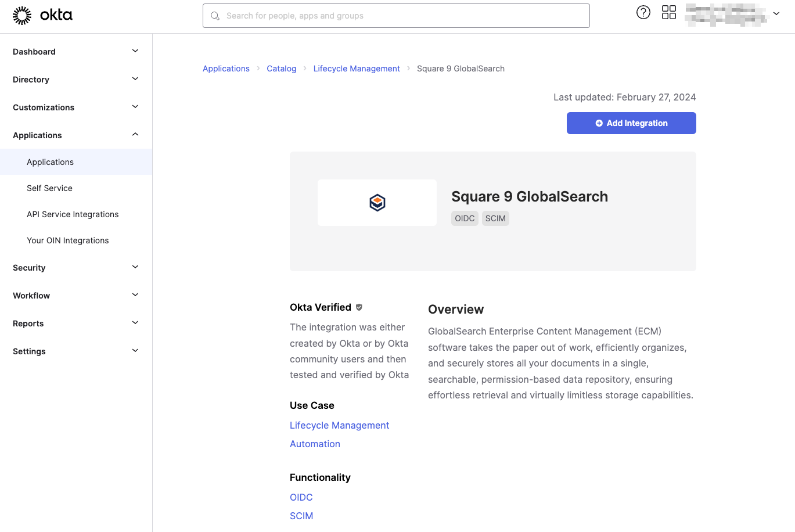Select Self Service in sidebar
This screenshot has width=795, height=532.
coord(49,188)
